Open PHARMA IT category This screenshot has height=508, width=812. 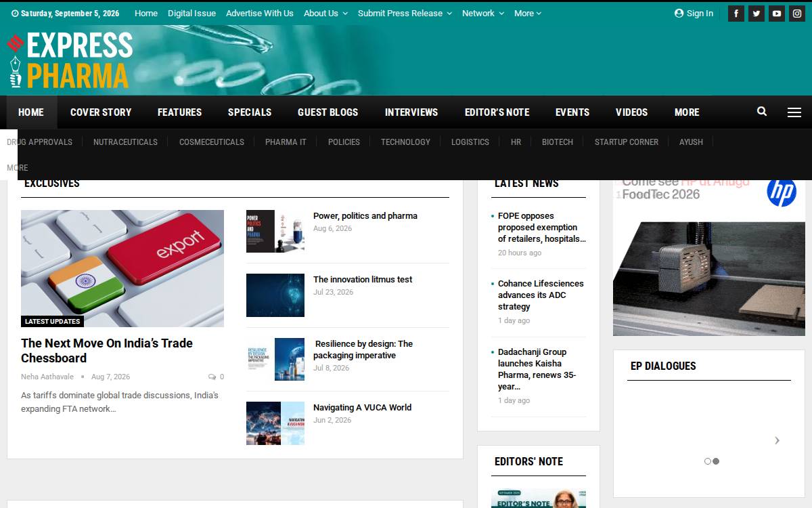coord(286,142)
